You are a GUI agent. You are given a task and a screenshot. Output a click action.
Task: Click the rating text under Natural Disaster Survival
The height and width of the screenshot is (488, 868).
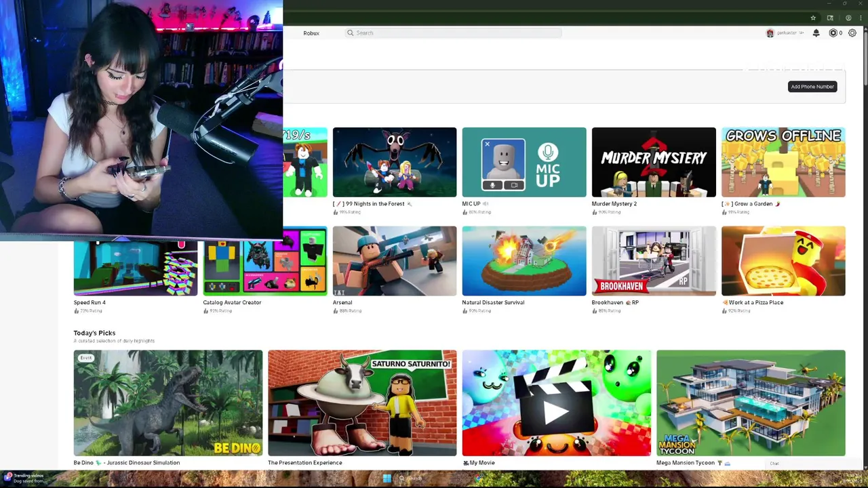[x=479, y=311]
